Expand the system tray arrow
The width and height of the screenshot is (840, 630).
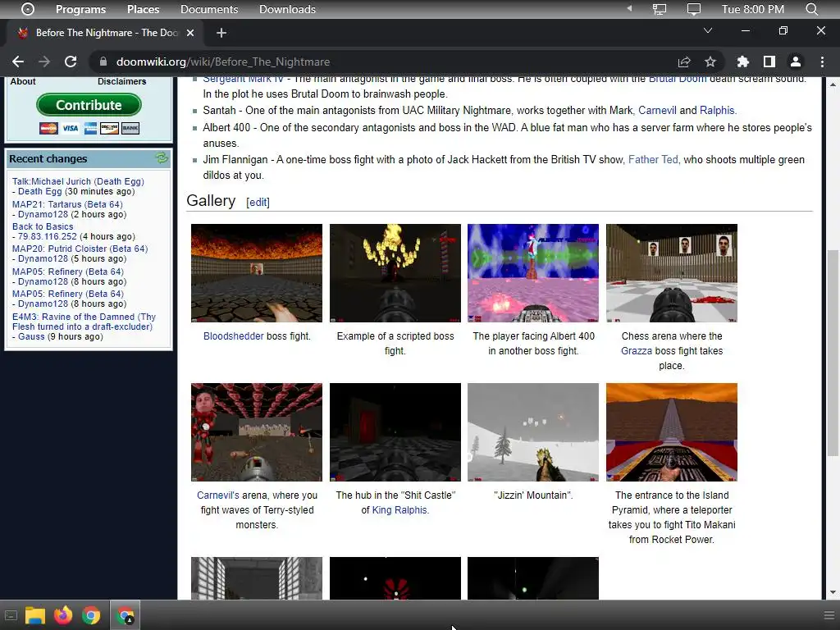click(x=629, y=8)
